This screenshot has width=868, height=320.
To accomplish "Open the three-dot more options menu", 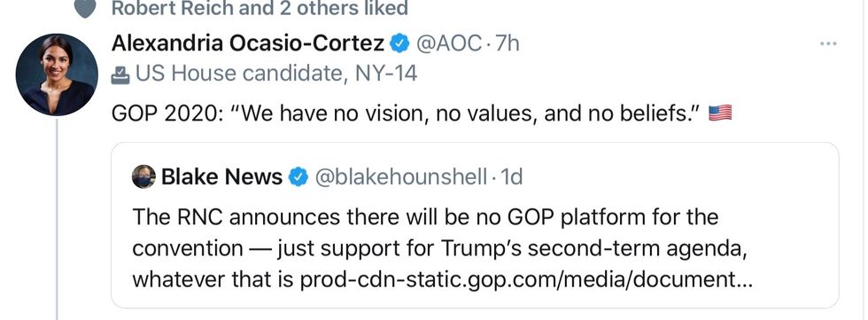I will pos(828,43).
